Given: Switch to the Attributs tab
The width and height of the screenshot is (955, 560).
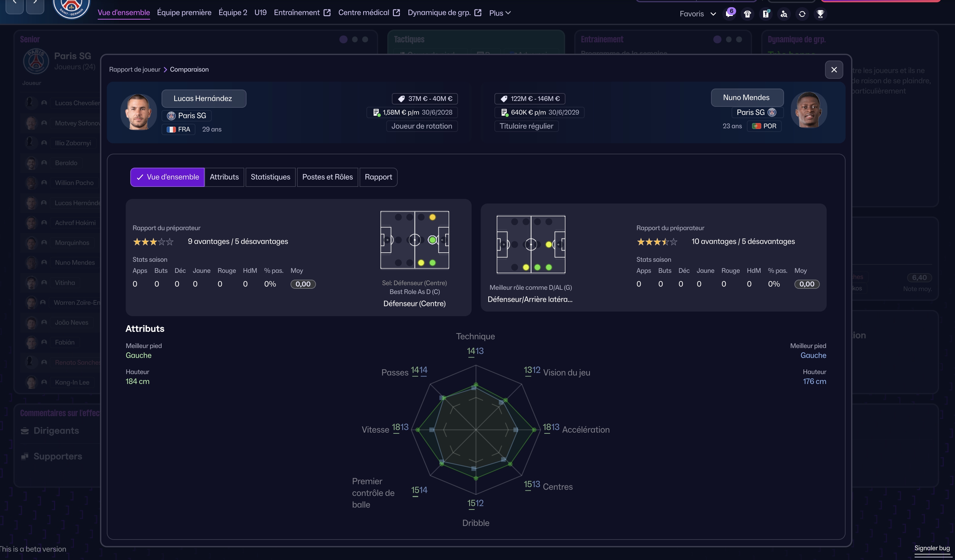Looking at the screenshot, I should pos(224,177).
